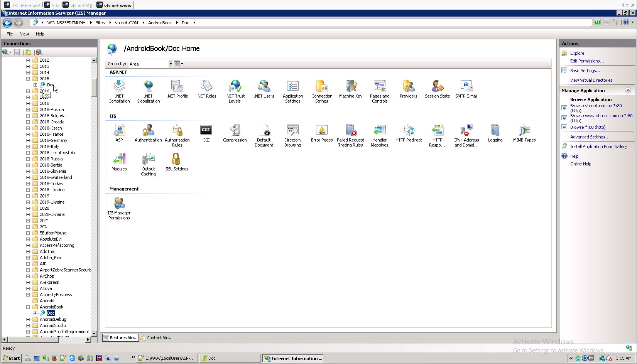Screen dimensions: 637x364
Task: Expand the 2012 folder node
Action: (x=28, y=60)
